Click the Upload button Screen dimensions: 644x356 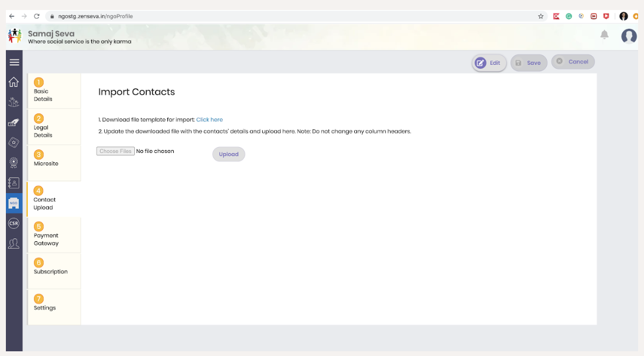229,154
